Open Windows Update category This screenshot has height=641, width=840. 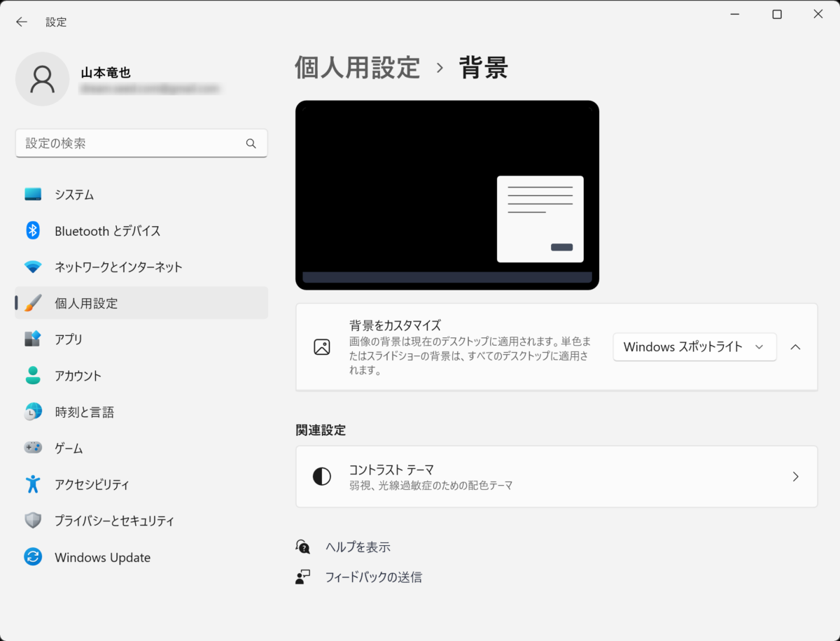[141, 557]
